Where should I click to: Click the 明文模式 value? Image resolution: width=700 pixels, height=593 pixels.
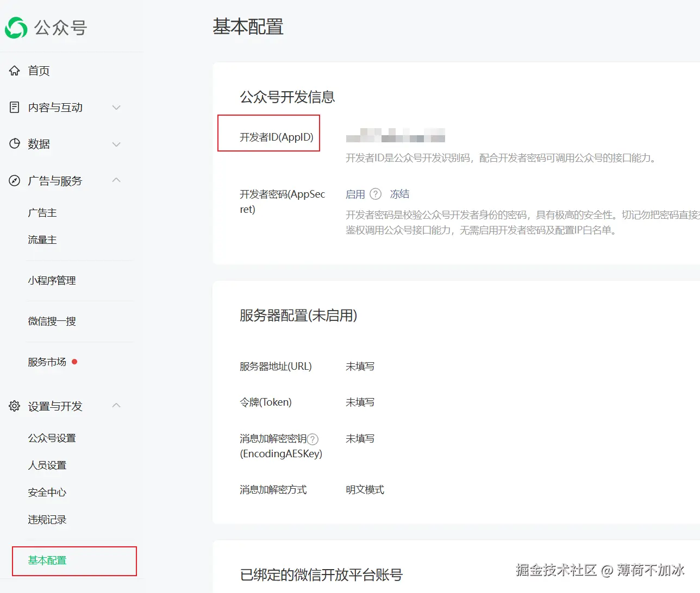tap(365, 490)
